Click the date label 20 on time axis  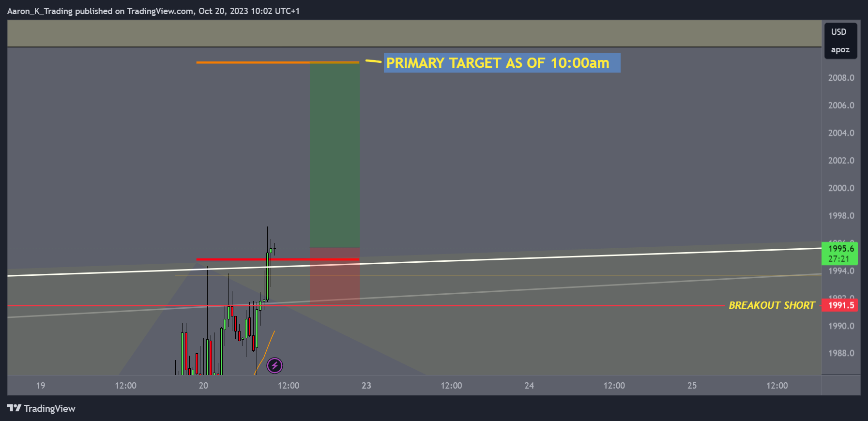203,386
